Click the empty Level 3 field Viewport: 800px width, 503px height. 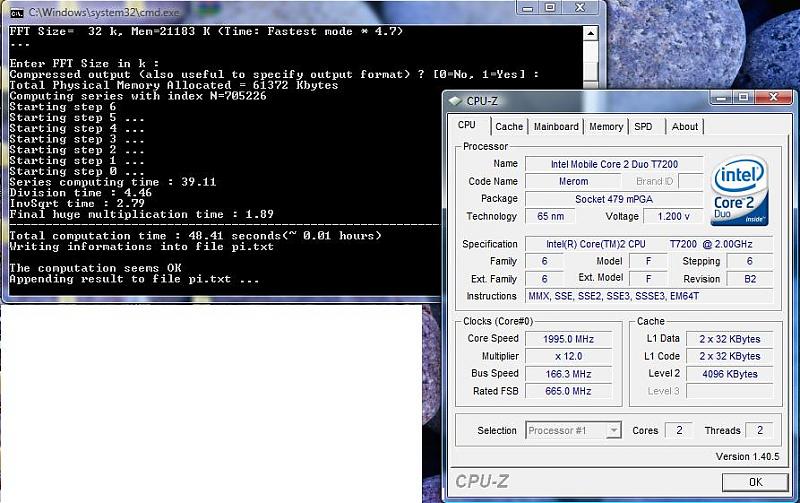click(730, 391)
